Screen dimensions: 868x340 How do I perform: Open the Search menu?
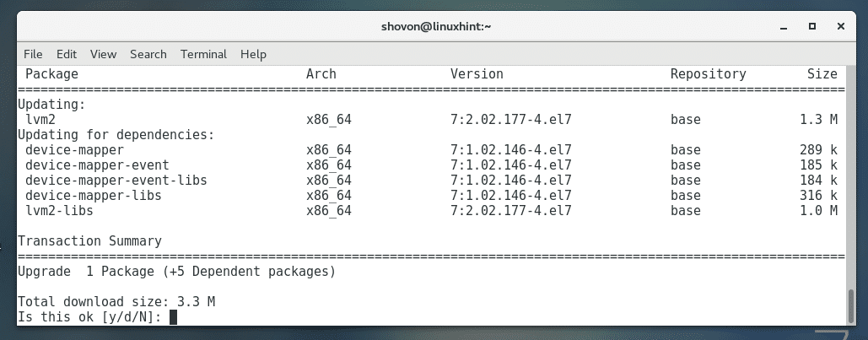(x=148, y=54)
